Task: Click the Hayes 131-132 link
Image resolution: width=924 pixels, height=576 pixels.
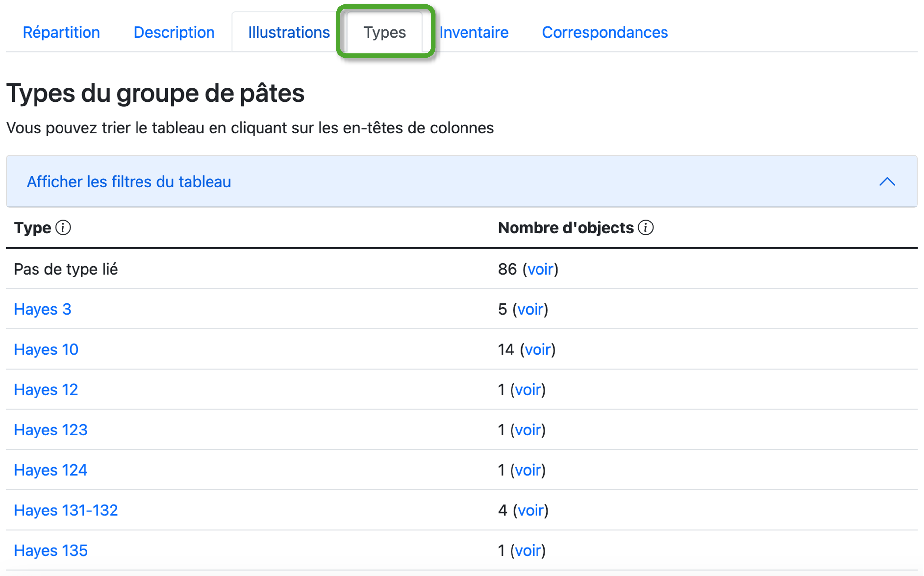Action: click(x=66, y=510)
